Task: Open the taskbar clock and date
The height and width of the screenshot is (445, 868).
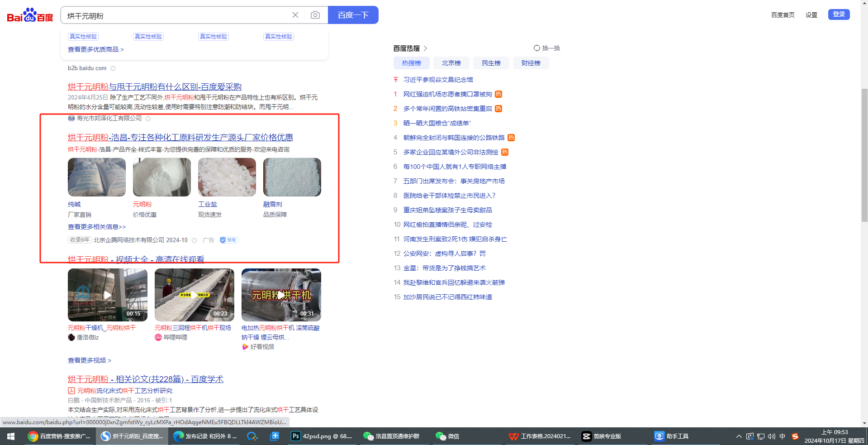Action: 835,436
